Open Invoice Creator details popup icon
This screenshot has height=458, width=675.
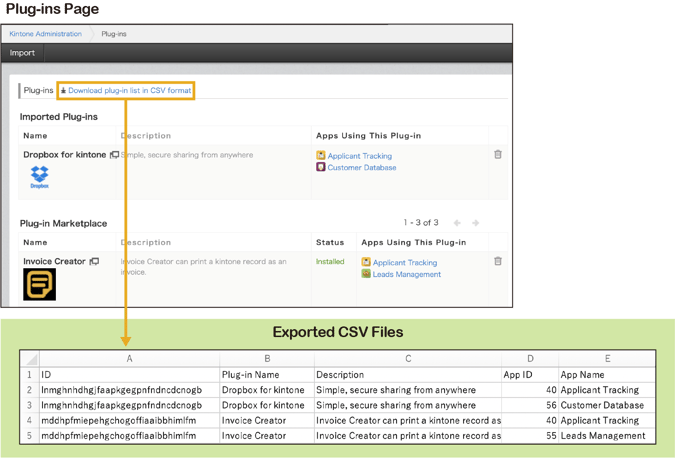pyautogui.click(x=94, y=261)
